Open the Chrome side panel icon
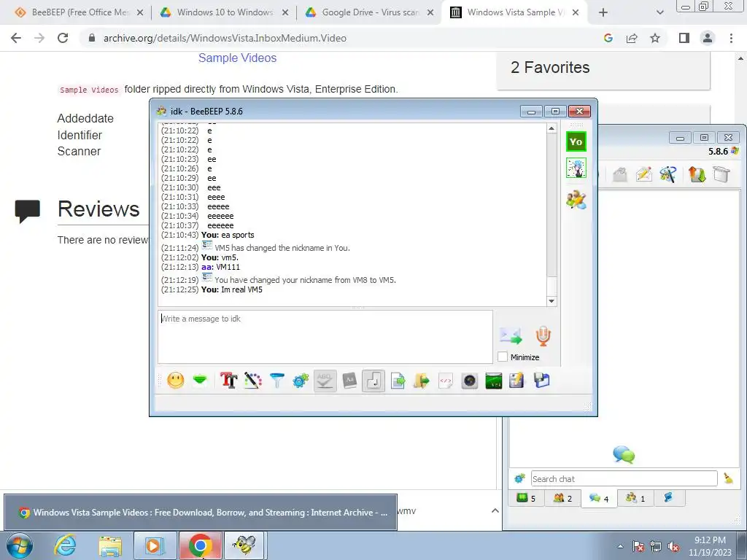 (x=684, y=38)
